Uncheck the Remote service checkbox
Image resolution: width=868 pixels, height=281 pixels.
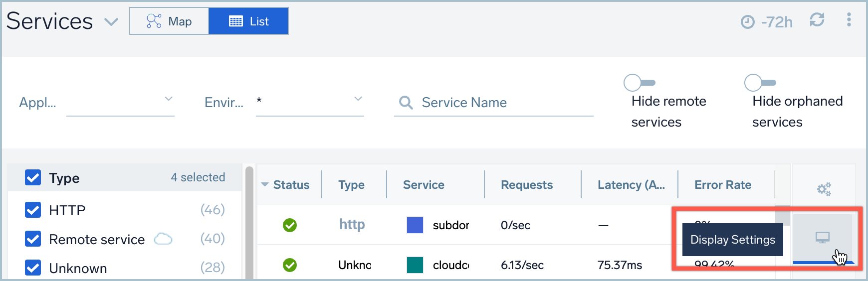click(x=33, y=239)
